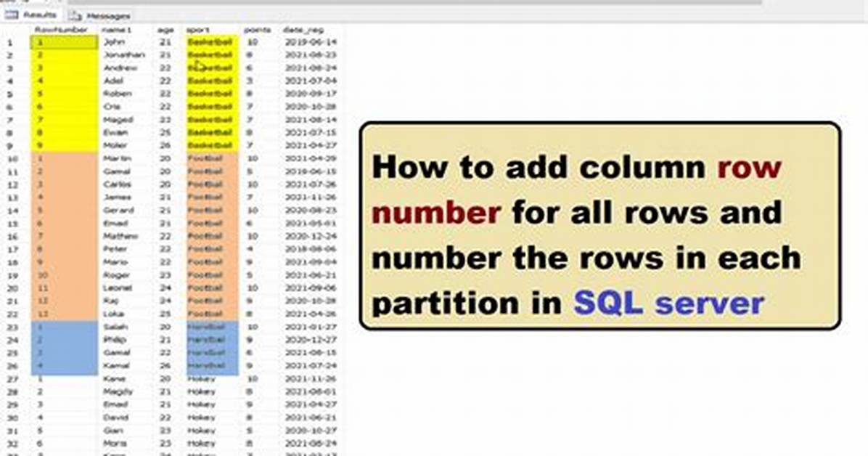Click the date cell 2021-07-24

[311, 366]
